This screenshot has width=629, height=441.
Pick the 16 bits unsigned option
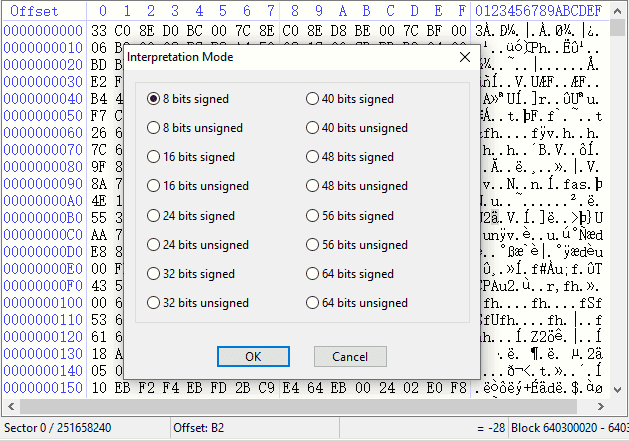coord(153,186)
